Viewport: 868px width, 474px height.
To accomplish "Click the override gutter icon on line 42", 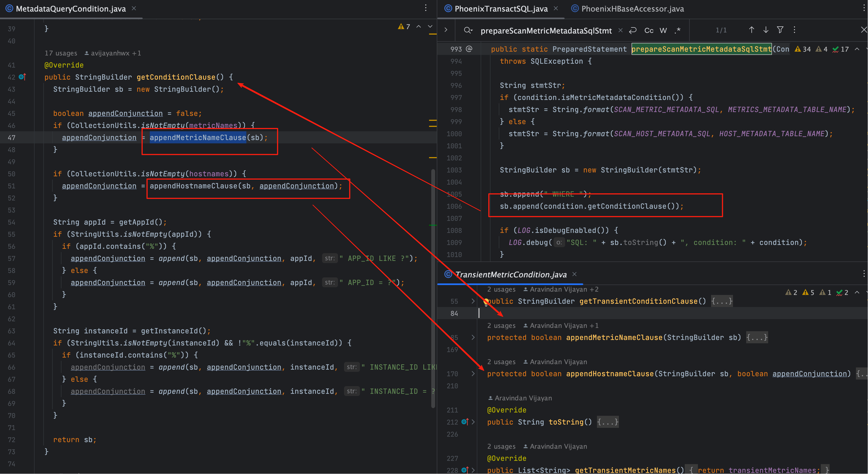I will pos(22,77).
